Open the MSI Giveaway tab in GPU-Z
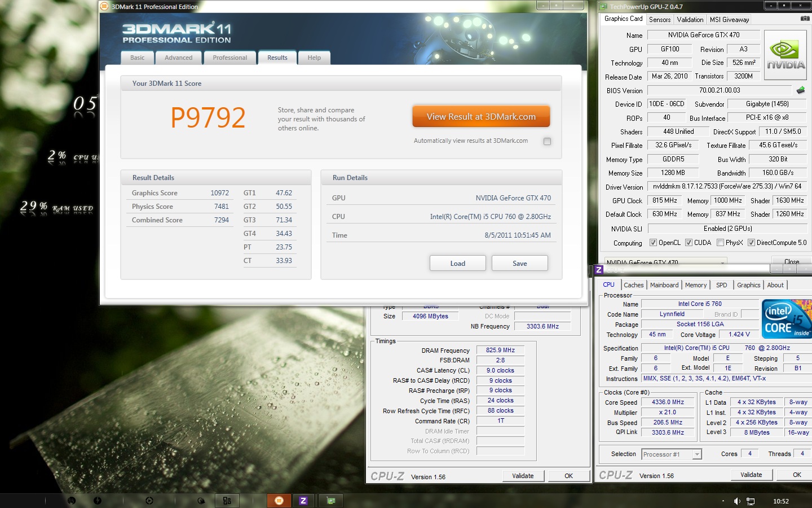Viewport: 812px width, 508px height. point(730,20)
